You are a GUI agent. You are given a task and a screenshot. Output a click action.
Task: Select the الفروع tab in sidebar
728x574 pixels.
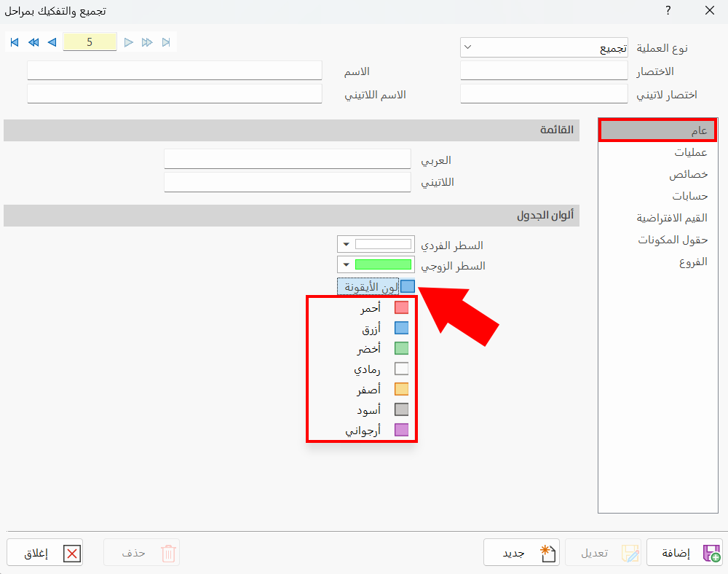tap(658, 262)
